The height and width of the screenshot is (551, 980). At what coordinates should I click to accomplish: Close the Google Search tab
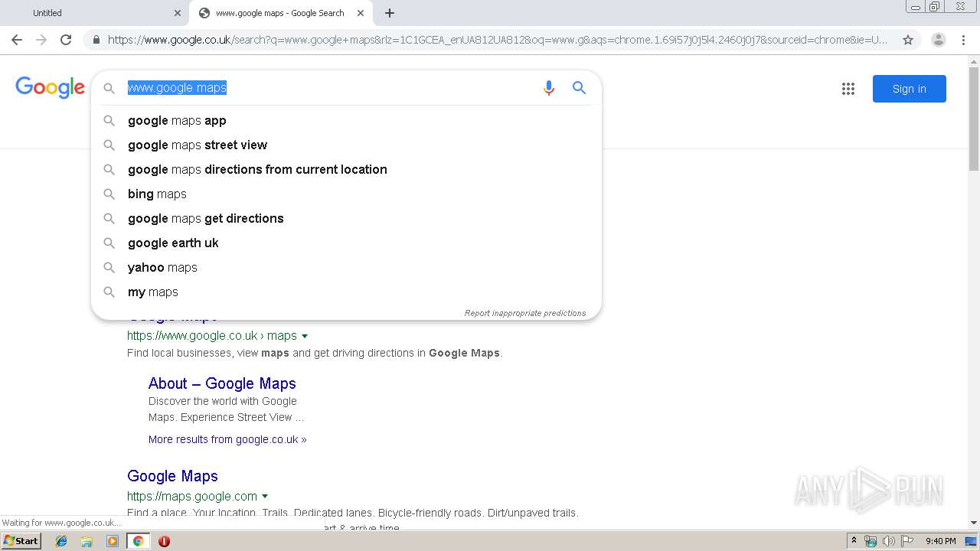point(361,13)
